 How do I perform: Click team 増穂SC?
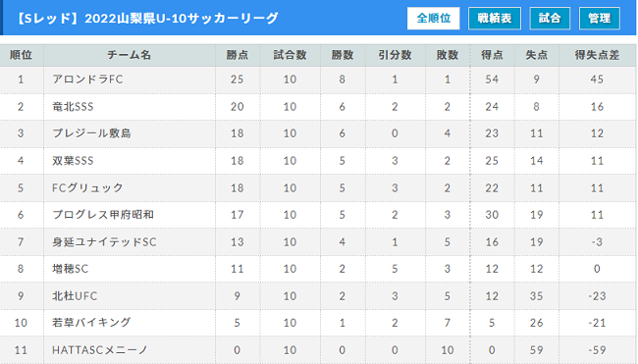70,269
